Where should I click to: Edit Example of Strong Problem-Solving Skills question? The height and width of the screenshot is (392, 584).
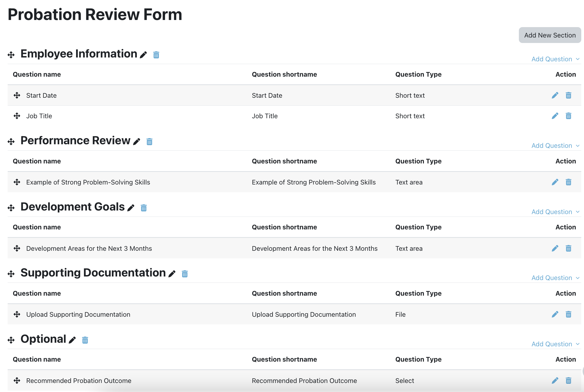555,182
